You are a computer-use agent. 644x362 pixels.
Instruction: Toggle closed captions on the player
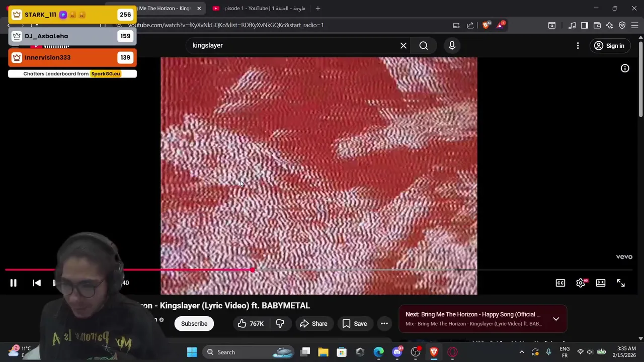[560, 283]
